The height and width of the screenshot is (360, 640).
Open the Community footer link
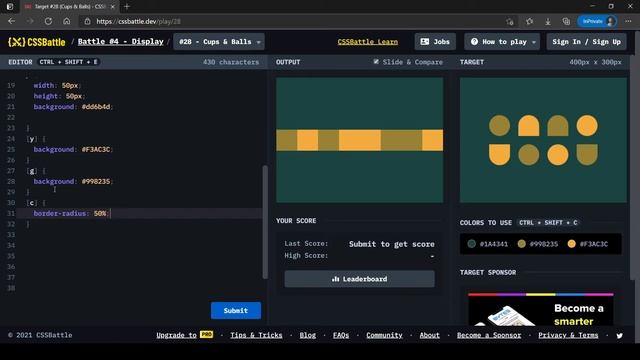coord(384,335)
